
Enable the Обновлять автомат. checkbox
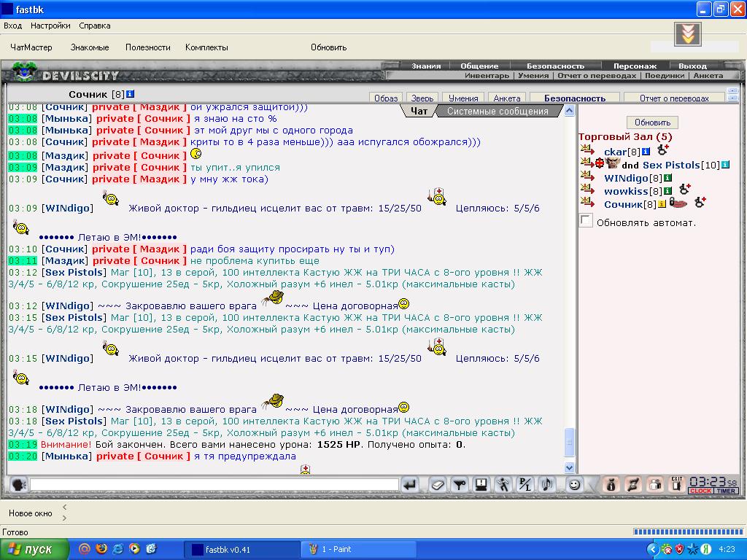click(x=586, y=220)
